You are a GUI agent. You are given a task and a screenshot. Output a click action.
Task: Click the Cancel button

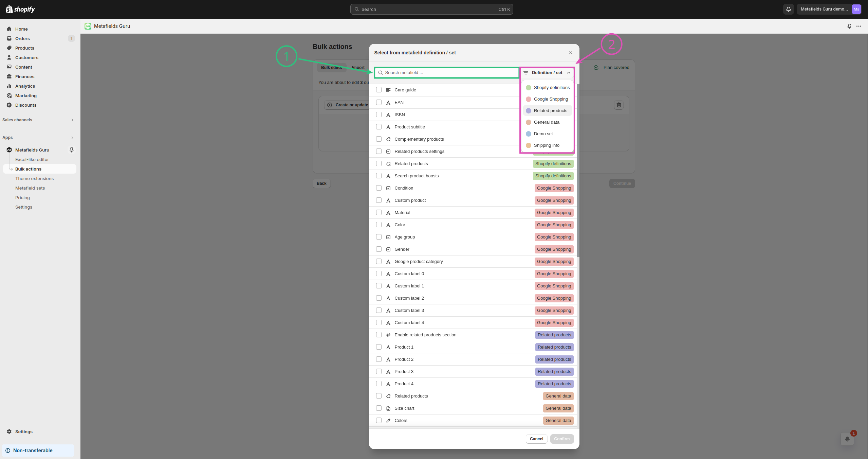click(x=537, y=439)
